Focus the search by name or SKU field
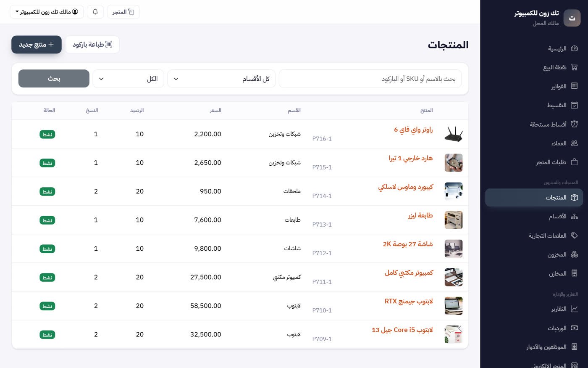 pos(370,79)
